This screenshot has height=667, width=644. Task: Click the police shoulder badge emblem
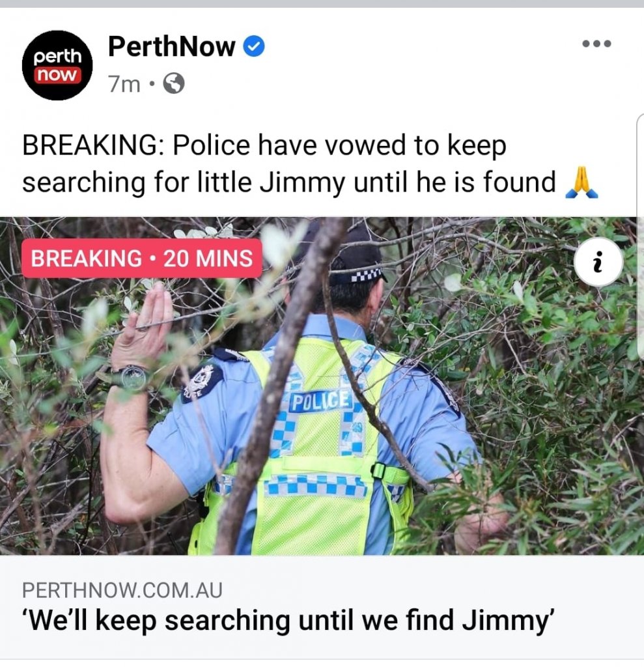tap(202, 382)
